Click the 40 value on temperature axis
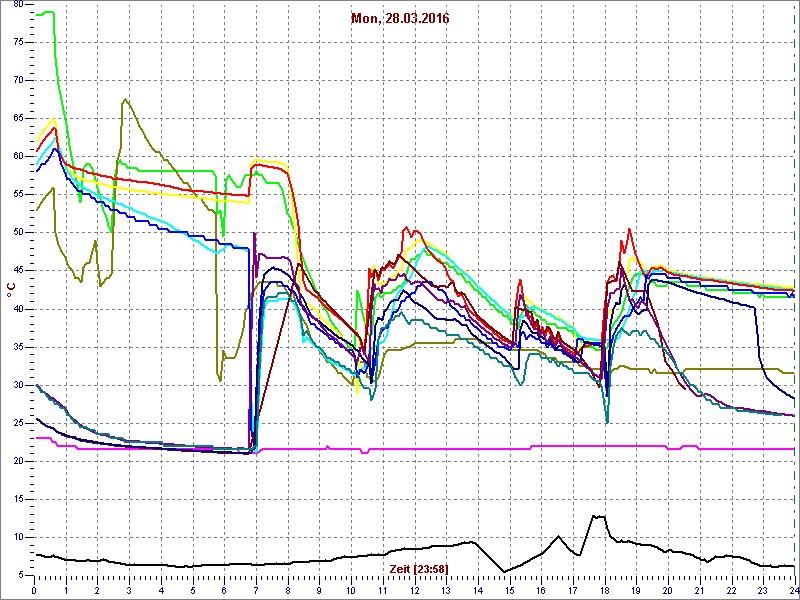The height and width of the screenshot is (600, 800). 18,309
